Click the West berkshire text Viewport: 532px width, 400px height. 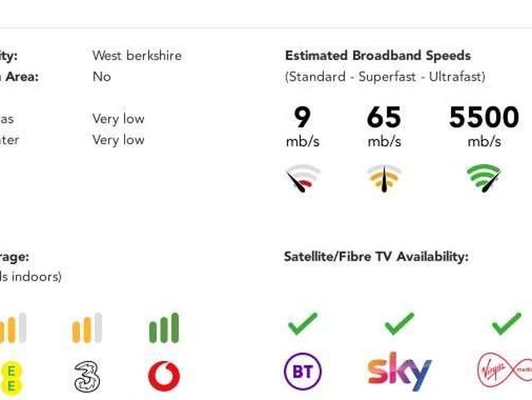137,56
